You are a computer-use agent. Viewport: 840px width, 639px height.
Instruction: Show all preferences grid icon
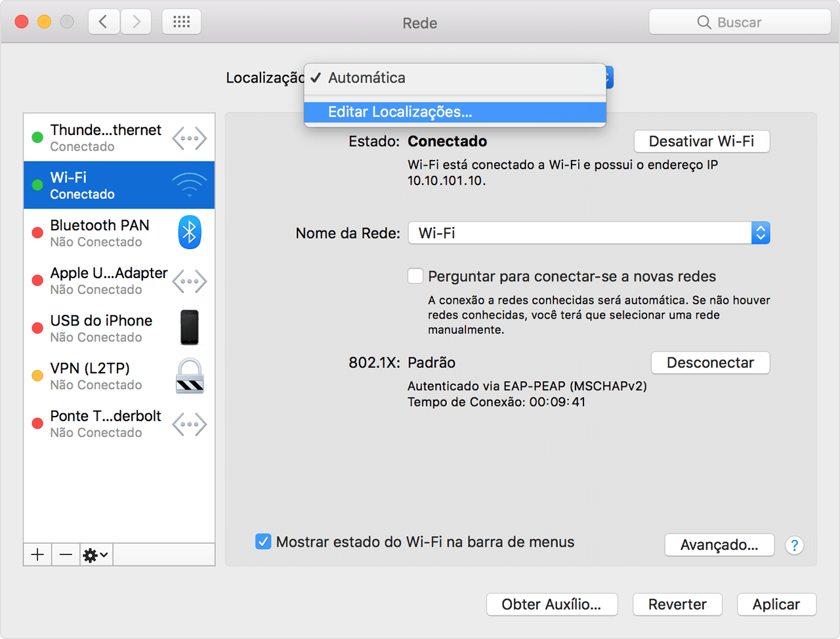click(181, 22)
